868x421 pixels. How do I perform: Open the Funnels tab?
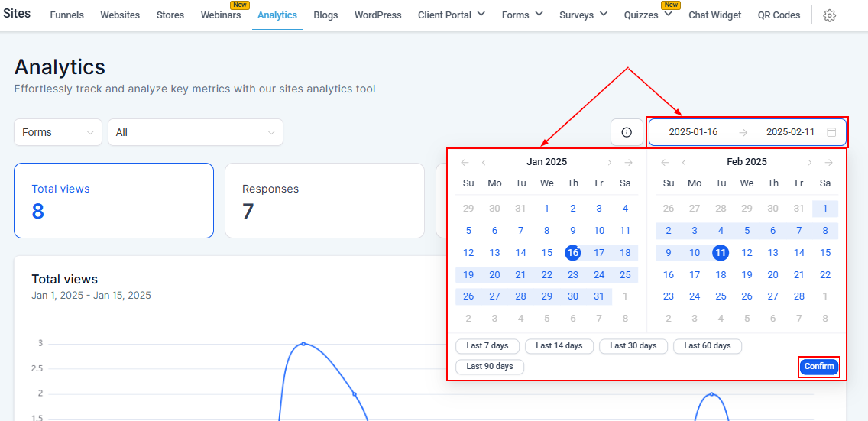pyautogui.click(x=67, y=15)
